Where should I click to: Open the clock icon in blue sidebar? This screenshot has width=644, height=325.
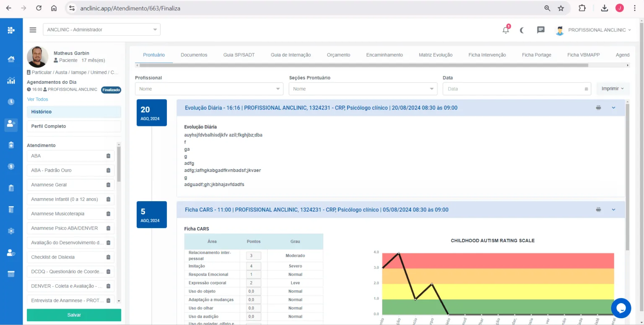coord(11,102)
